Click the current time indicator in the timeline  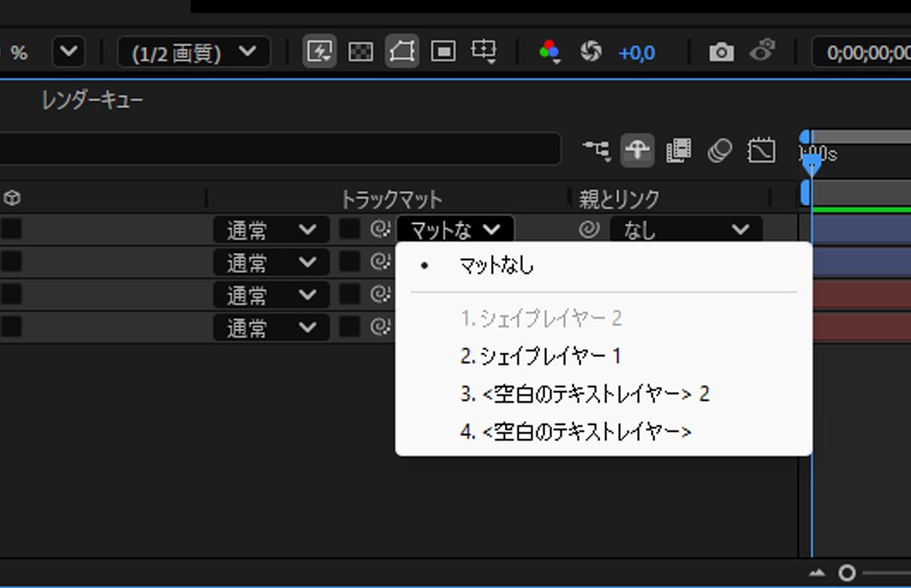click(812, 165)
